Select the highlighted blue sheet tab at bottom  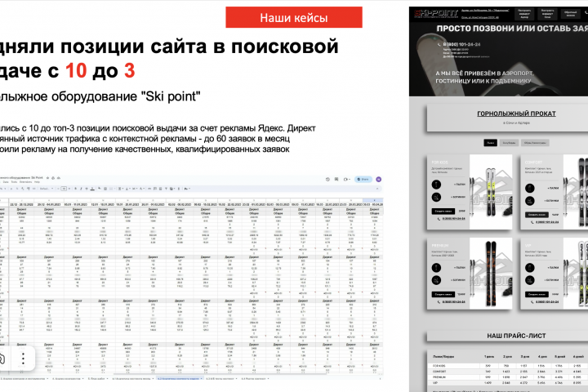tap(180, 379)
